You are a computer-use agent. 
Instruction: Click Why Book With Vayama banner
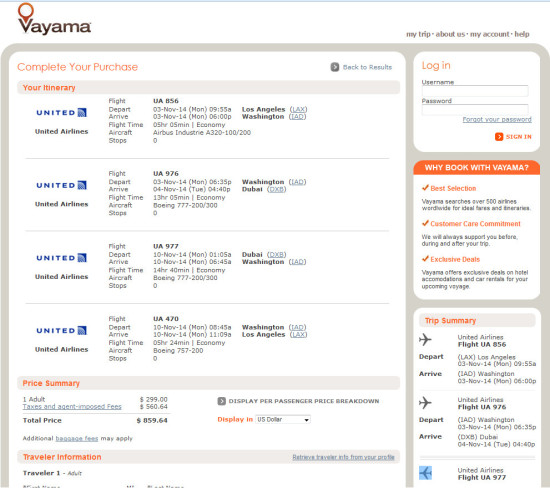click(477, 168)
